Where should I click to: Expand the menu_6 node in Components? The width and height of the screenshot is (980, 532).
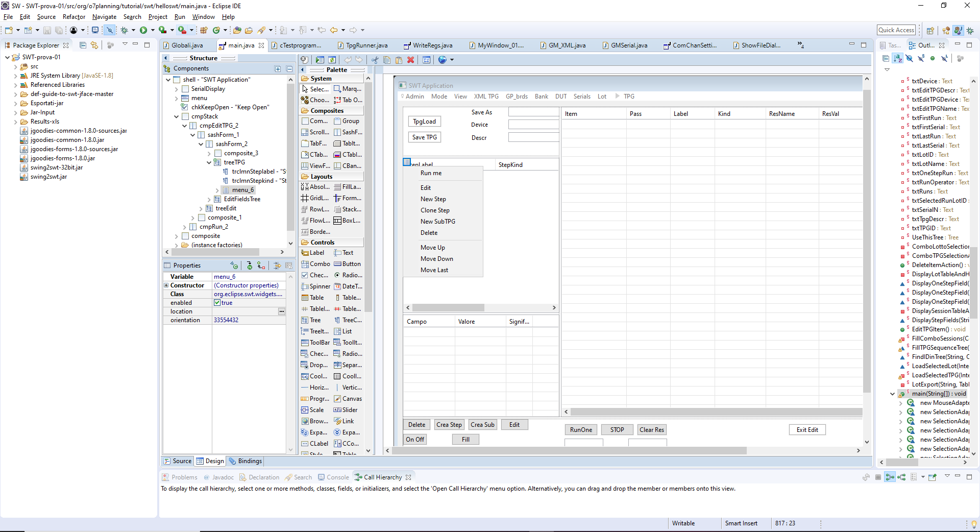217,190
